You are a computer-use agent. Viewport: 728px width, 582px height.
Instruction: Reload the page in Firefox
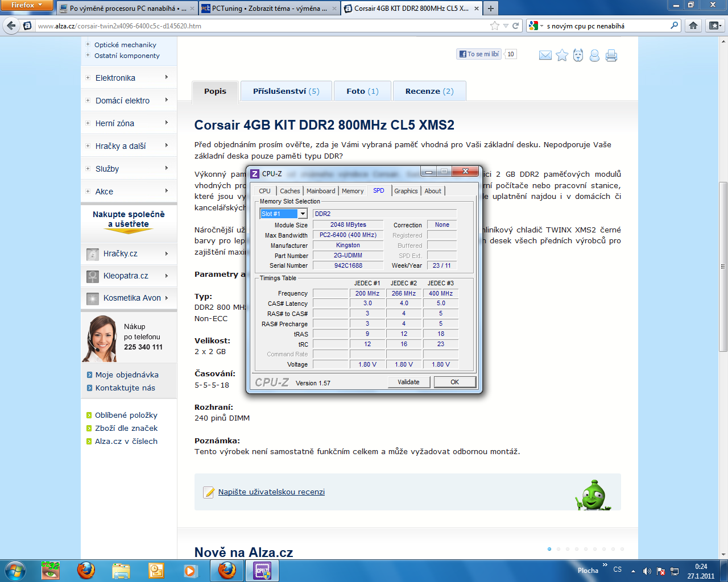click(515, 26)
